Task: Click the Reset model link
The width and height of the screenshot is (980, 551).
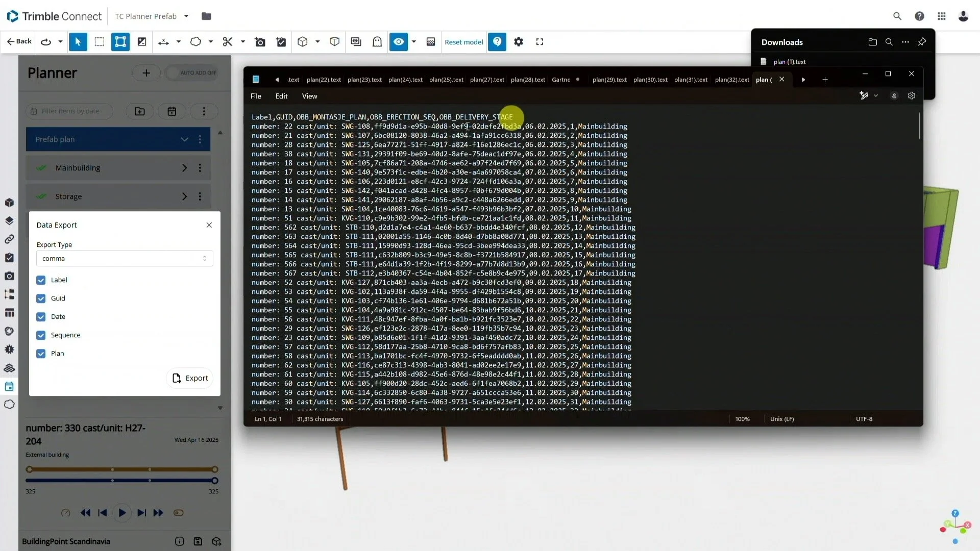Action: coord(463,42)
